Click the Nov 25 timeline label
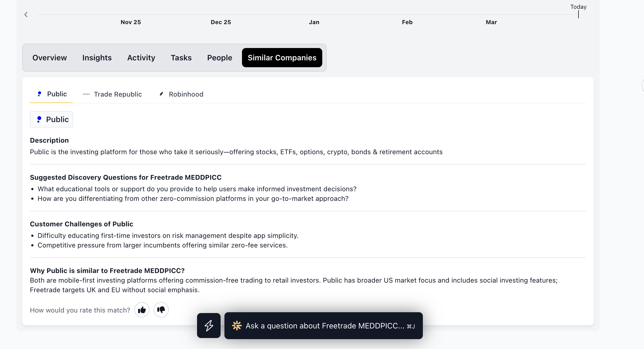The image size is (644, 349). [131, 22]
